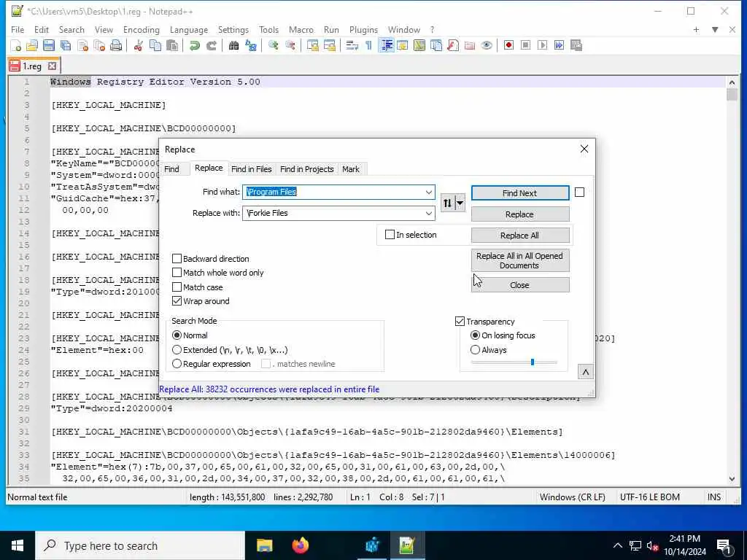The image size is (747, 560).
Task: Click the Find binoculars icon
Action: tap(233, 45)
